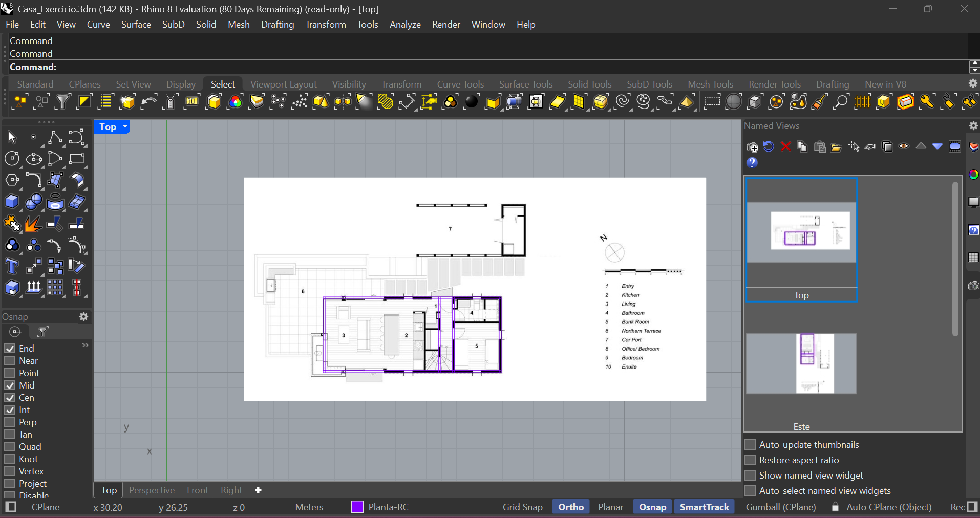Click the selection filter funnel icon
This screenshot has width=980, height=518.
[62, 102]
